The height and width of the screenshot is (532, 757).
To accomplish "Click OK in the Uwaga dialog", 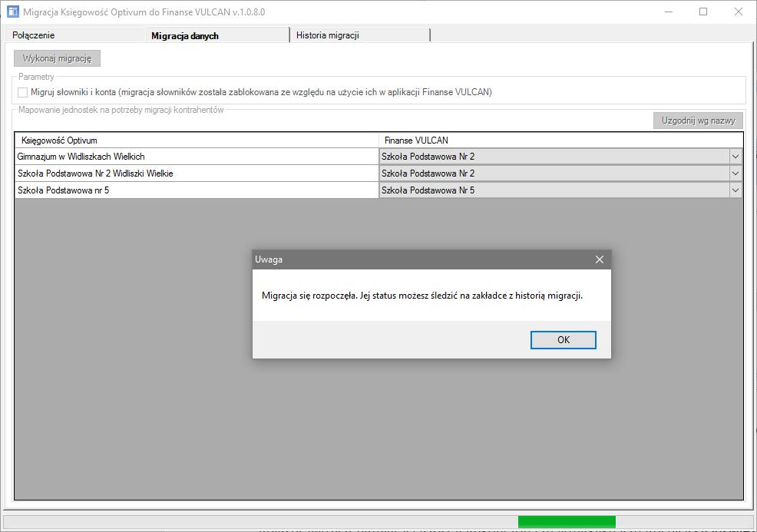I will click(563, 340).
